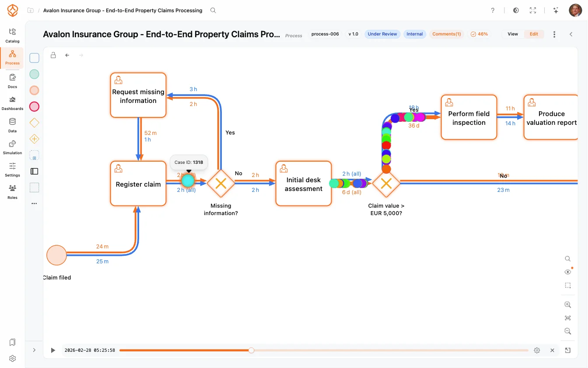Switch to View mode
Viewport: 588px width, 368px height.
coord(513,34)
